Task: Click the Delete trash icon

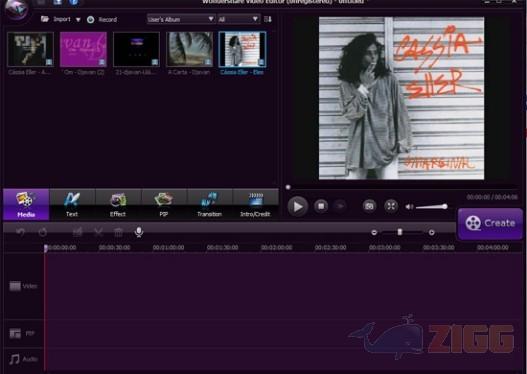Action: point(118,232)
